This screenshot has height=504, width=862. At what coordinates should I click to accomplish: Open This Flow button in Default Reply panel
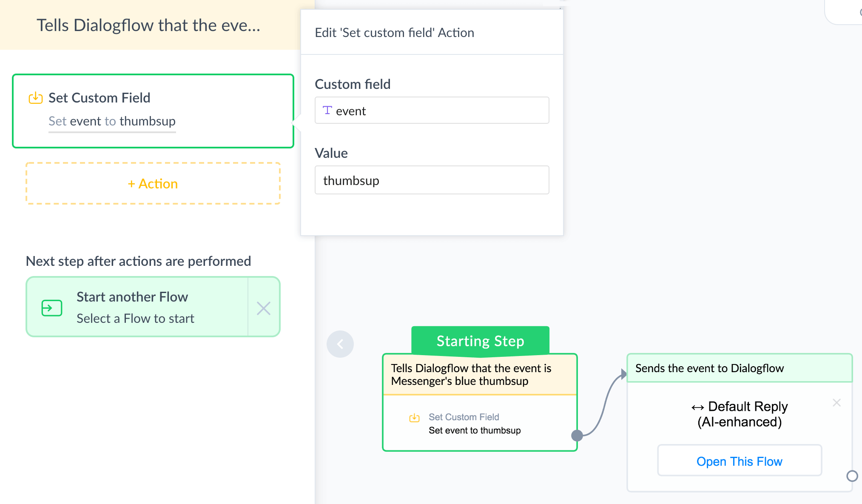click(739, 461)
